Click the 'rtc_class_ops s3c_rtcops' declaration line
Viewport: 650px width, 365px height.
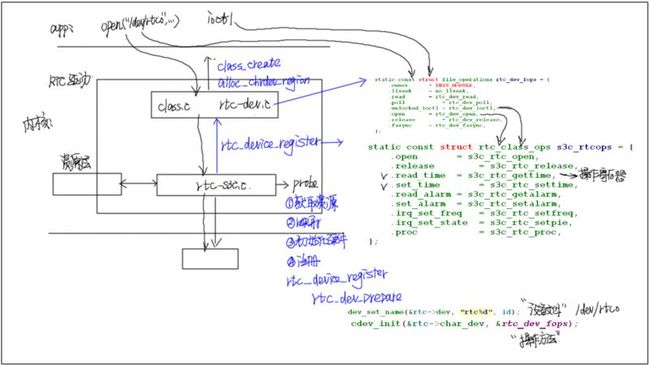pos(500,147)
